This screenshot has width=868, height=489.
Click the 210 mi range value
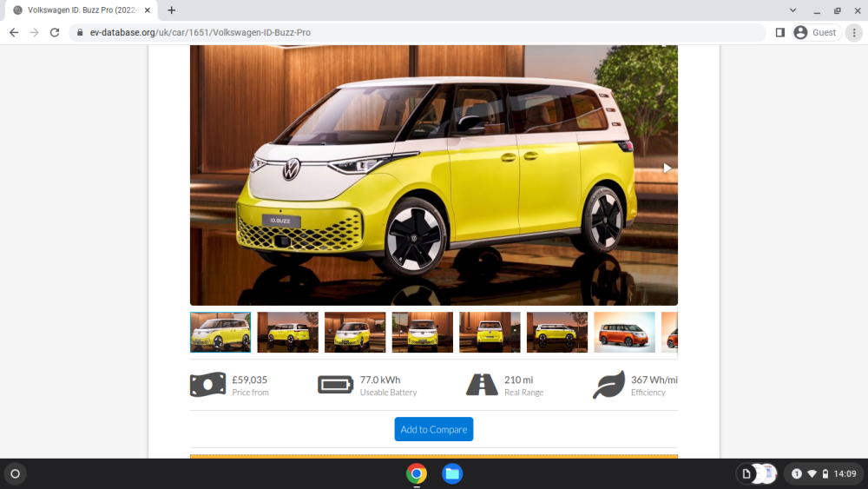click(519, 380)
